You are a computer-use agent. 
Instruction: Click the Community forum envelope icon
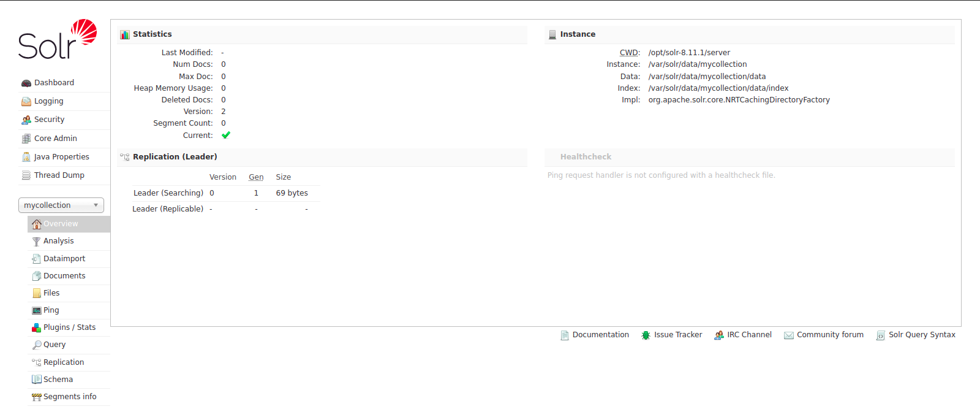pos(789,335)
